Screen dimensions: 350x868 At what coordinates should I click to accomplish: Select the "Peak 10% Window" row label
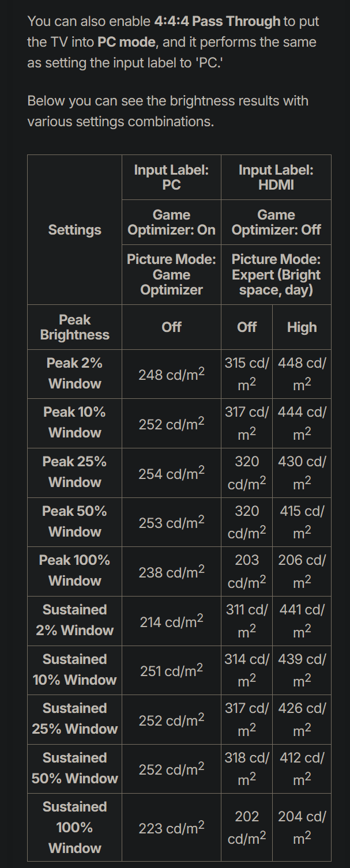coord(74,423)
